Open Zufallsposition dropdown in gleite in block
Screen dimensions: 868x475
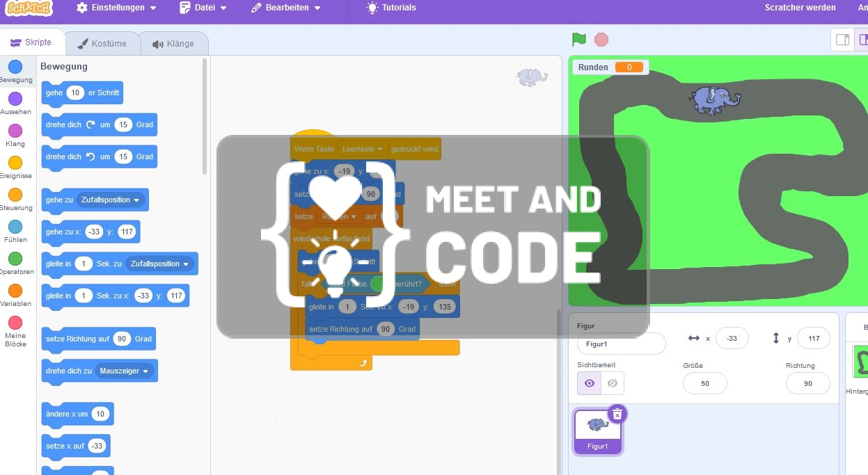[x=159, y=264]
